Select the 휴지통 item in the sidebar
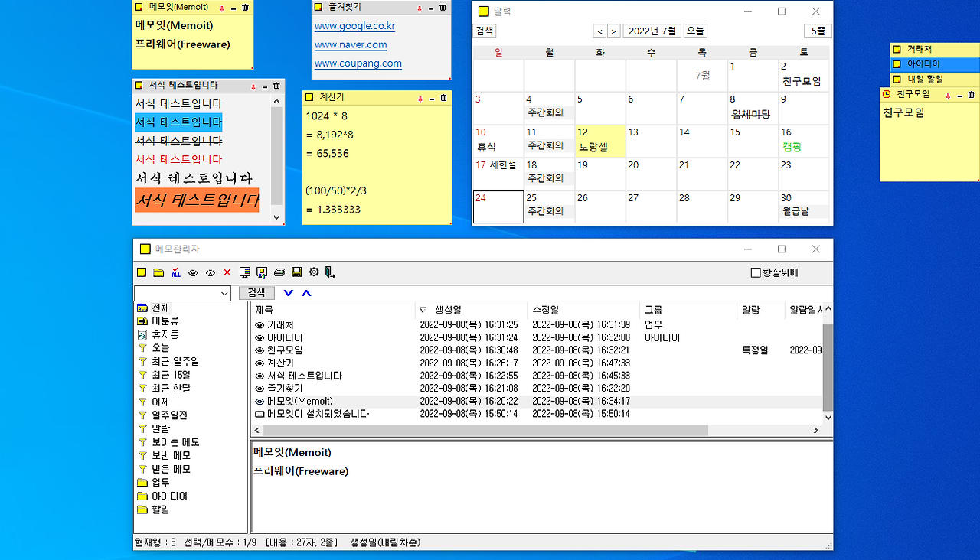Screen dimensions: 980x560 [164, 333]
